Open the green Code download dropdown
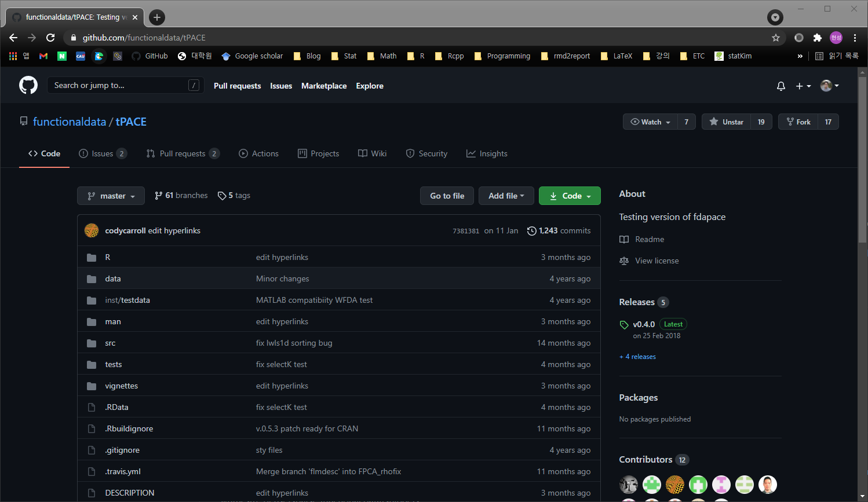Viewport: 868px width, 502px height. 570,196
